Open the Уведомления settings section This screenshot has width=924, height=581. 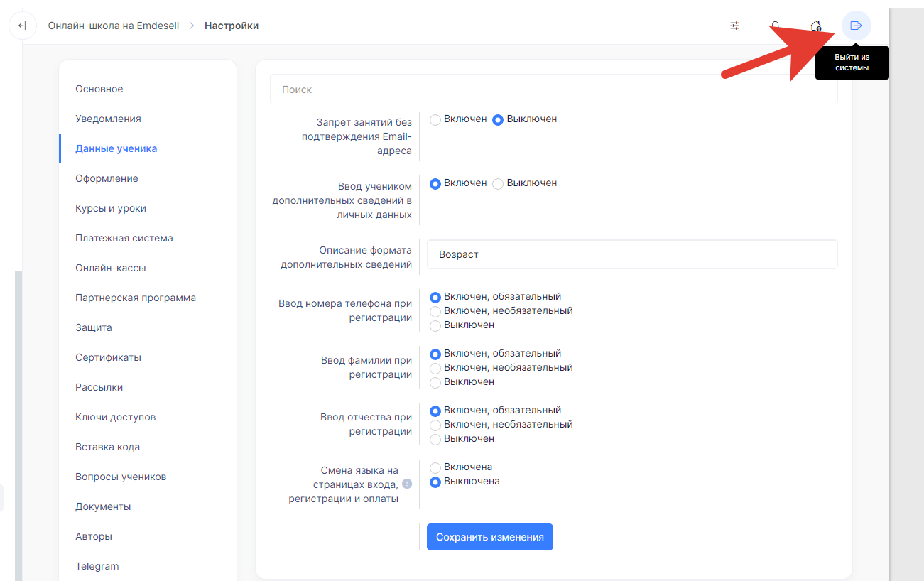click(108, 119)
